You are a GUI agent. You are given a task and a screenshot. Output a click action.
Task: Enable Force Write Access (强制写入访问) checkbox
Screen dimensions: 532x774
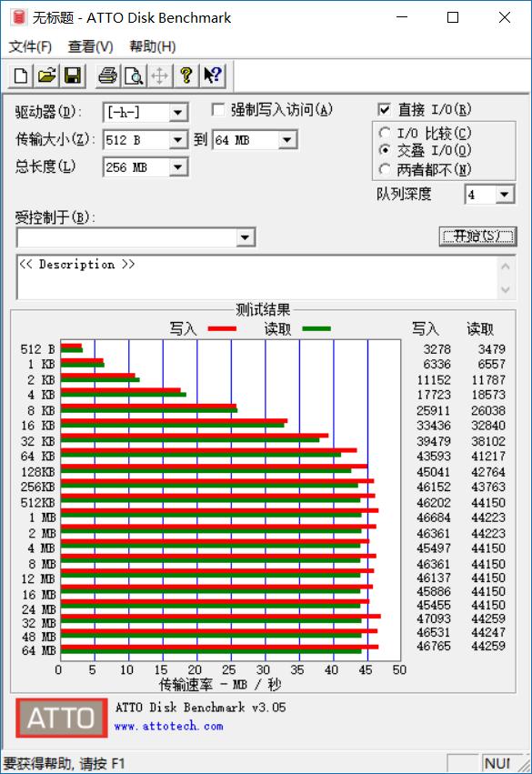coord(217,109)
